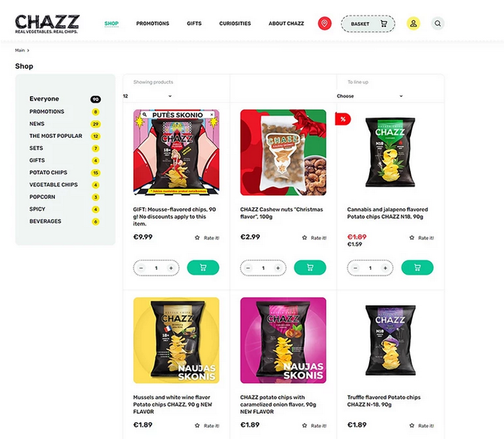The width and height of the screenshot is (504, 439).
Task: Open the Basket button
Action: pyautogui.click(x=368, y=24)
